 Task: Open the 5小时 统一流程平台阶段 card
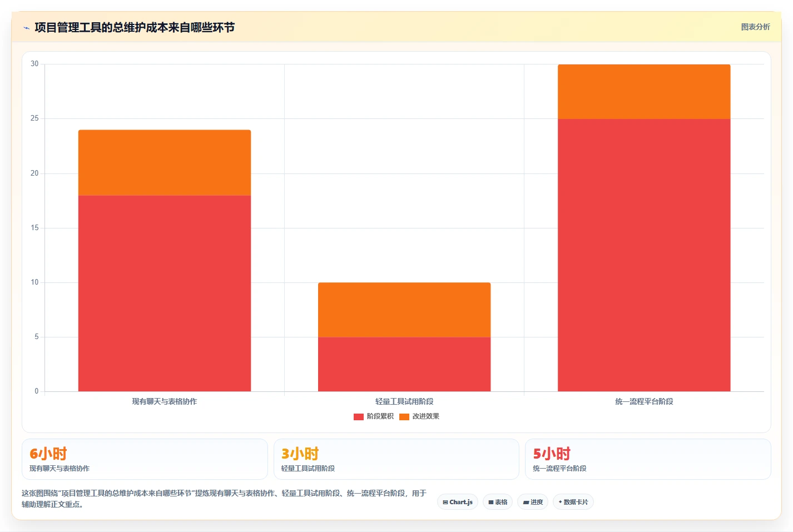click(x=648, y=459)
